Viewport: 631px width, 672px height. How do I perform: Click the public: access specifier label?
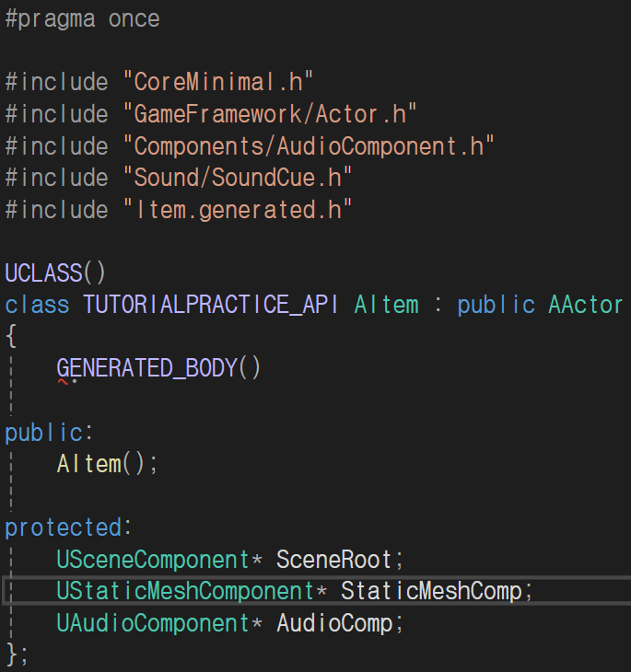click(49, 432)
